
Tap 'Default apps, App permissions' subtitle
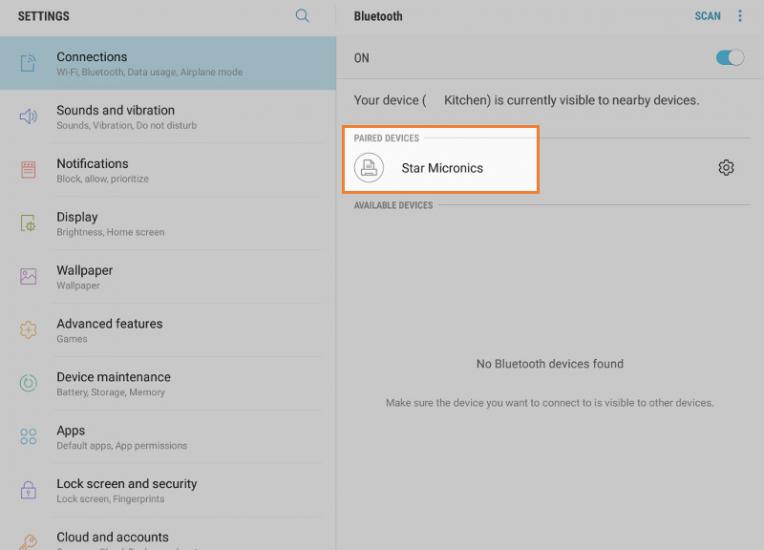click(122, 446)
